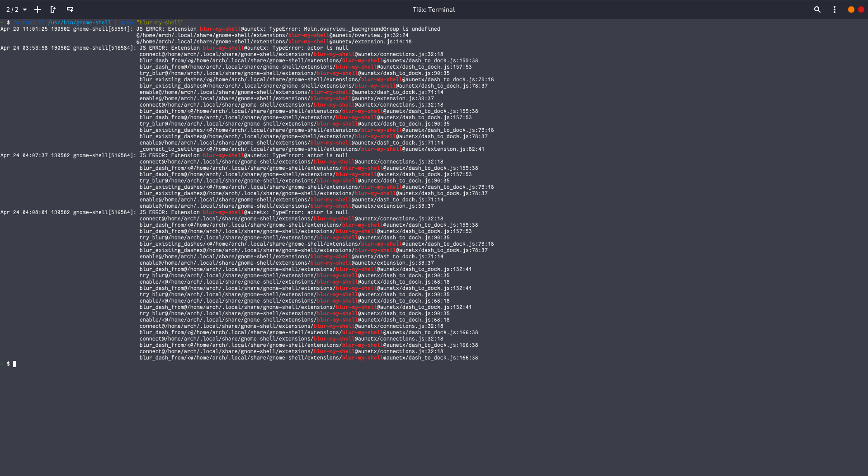Click the orange window control circle
The width and height of the screenshot is (868, 476).
click(x=851, y=9)
